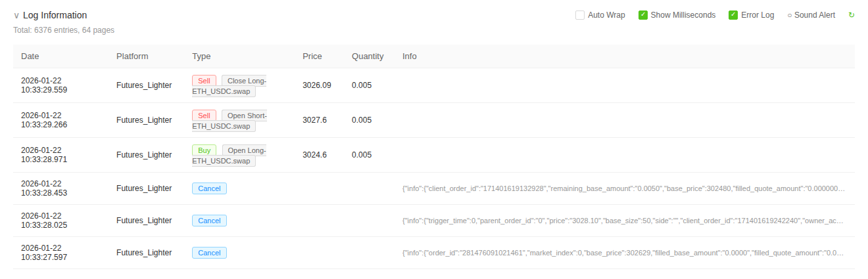Click the Sell tag at 3027.6
Image resolution: width=868 pixels, height=279 pixels.
(x=204, y=116)
